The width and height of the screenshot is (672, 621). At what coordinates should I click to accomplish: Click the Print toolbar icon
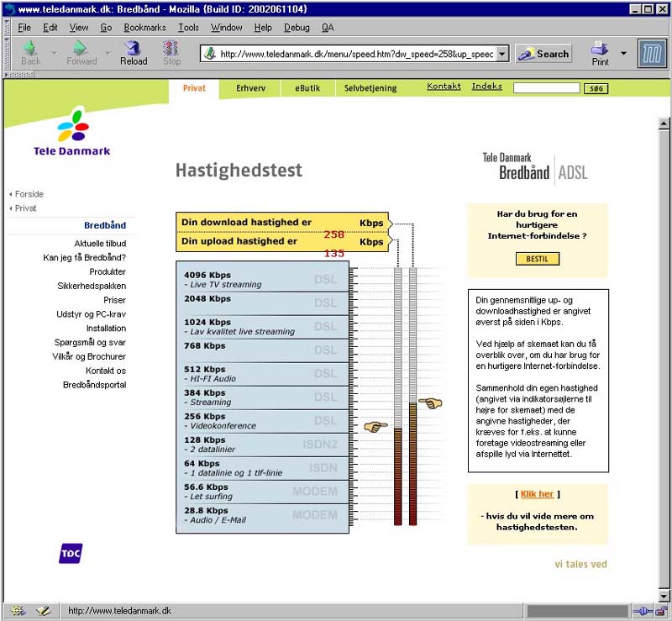pyautogui.click(x=600, y=49)
